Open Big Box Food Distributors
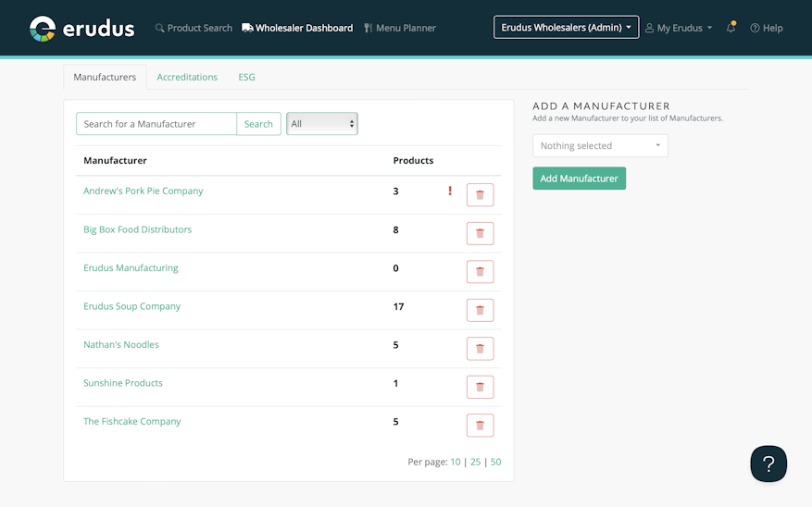The width and height of the screenshot is (812, 507). [x=137, y=229]
